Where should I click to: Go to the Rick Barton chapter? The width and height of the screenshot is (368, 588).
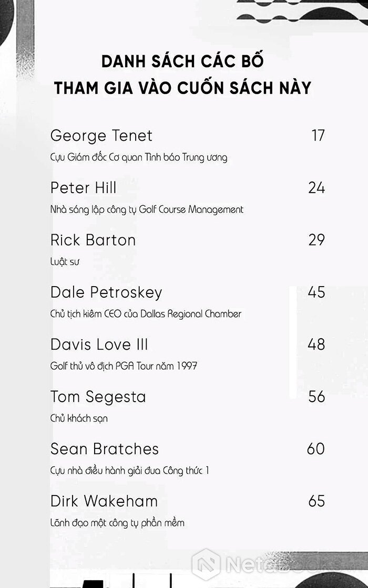tap(93, 240)
